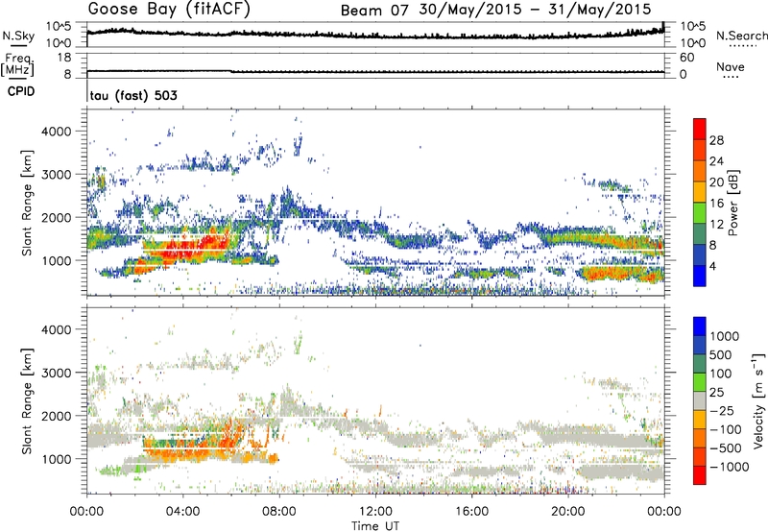Click the 'Freq. [MHz]' axis label
Screen dimensions: 768x532
pyautogui.click(x=18, y=65)
